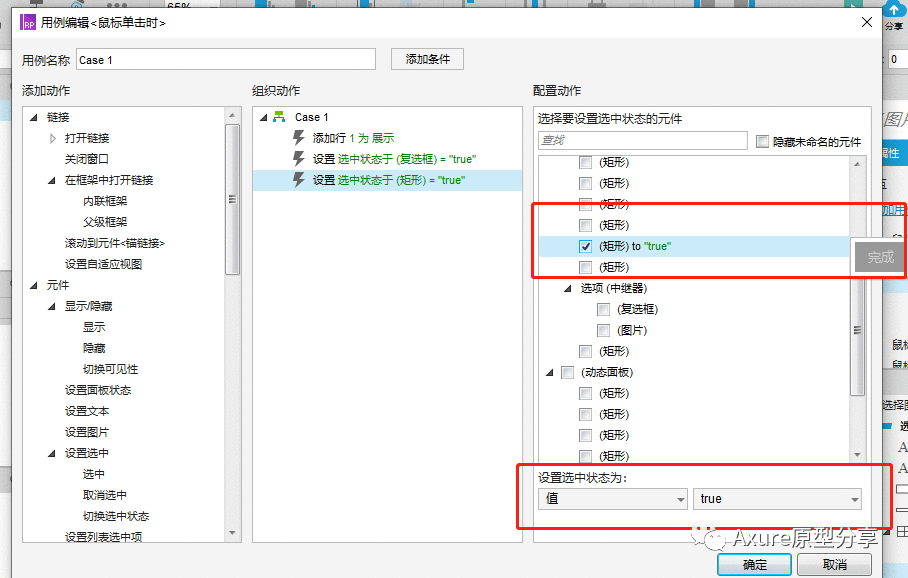The width and height of the screenshot is (908, 578).
Task: Collapse the 元件 action group
Action: (34, 285)
